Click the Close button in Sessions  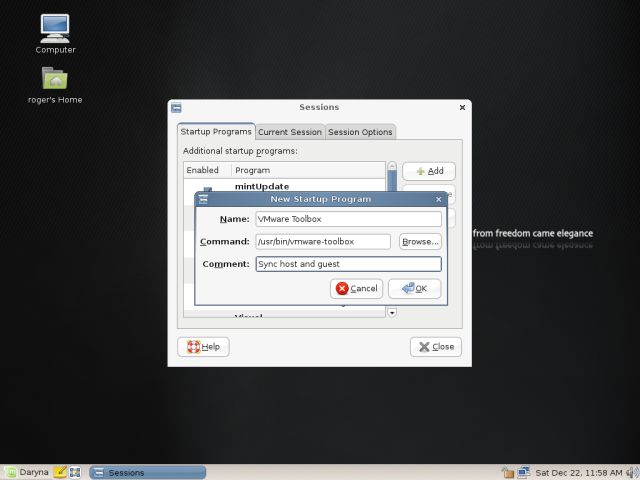(x=436, y=347)
